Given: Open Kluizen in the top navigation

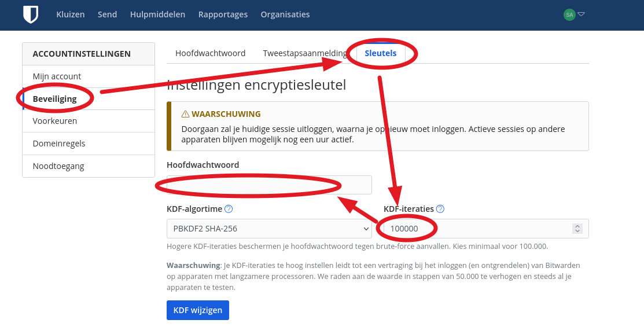Looking at the screenshot, I should (71, 14).
